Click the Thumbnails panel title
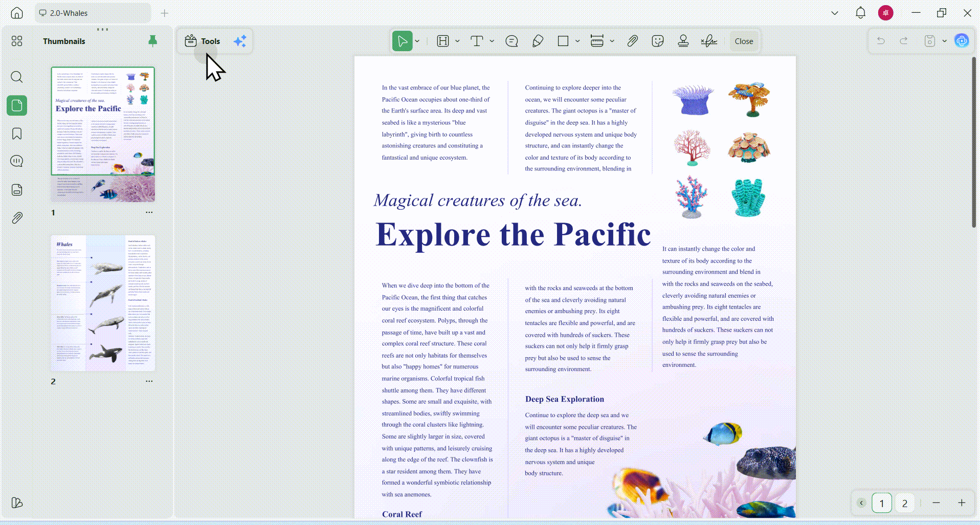 pos(64,41)
